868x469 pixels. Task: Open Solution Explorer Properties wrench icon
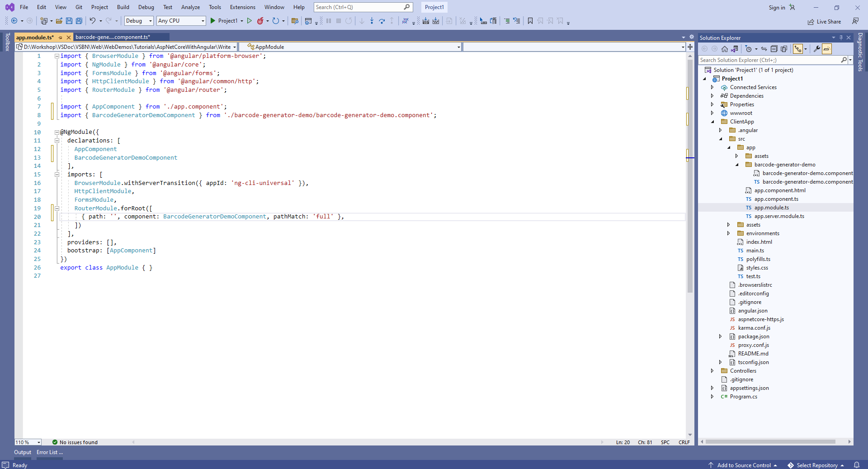(817, 49)
